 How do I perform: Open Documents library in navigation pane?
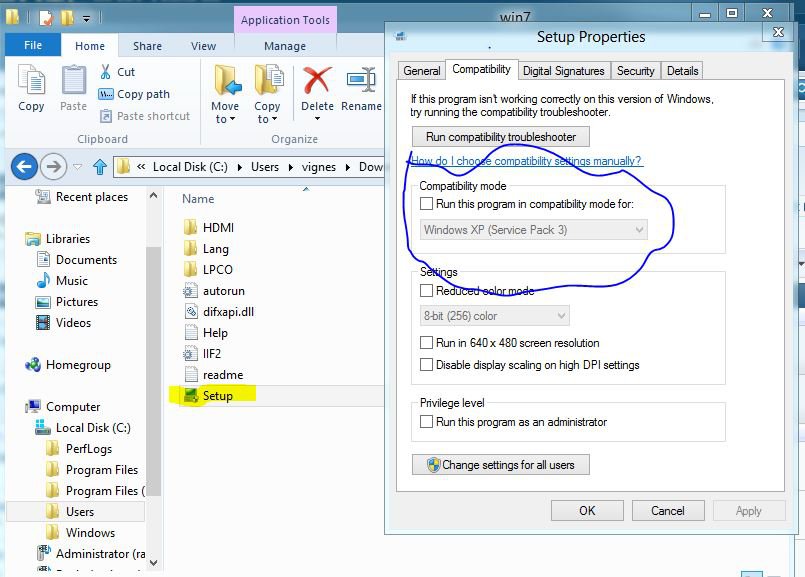[x=77, y=260]
